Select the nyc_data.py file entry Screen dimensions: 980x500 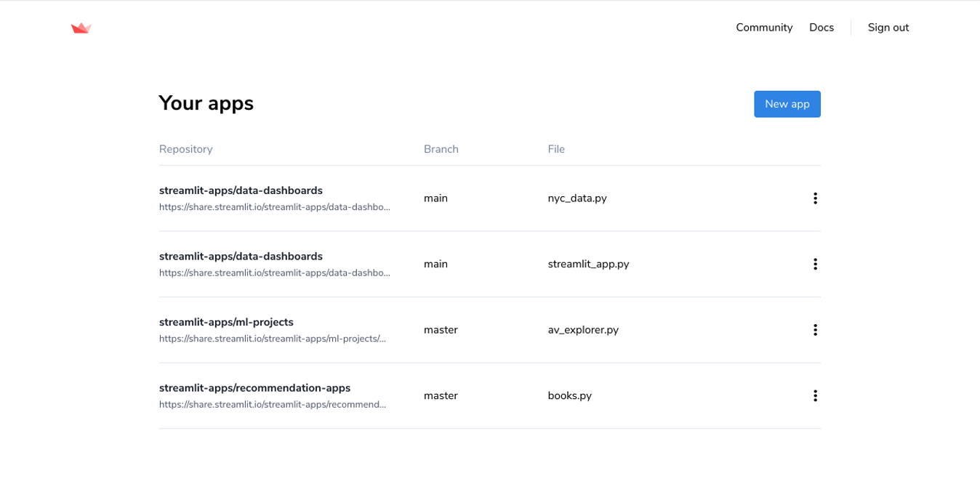point(577,198)
